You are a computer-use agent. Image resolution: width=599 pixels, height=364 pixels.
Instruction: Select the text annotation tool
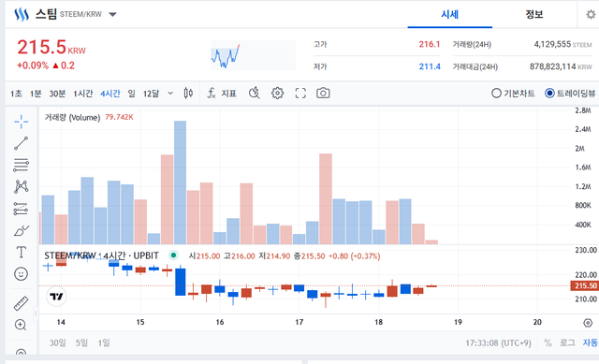click(x=21, y=252)
